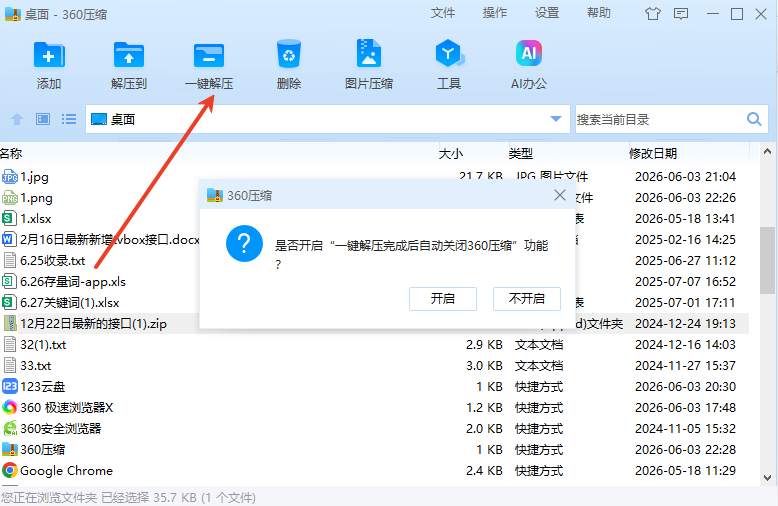Select the 360压缩 shortcut icon in list
778x506 pixels.
coord(10,449)
